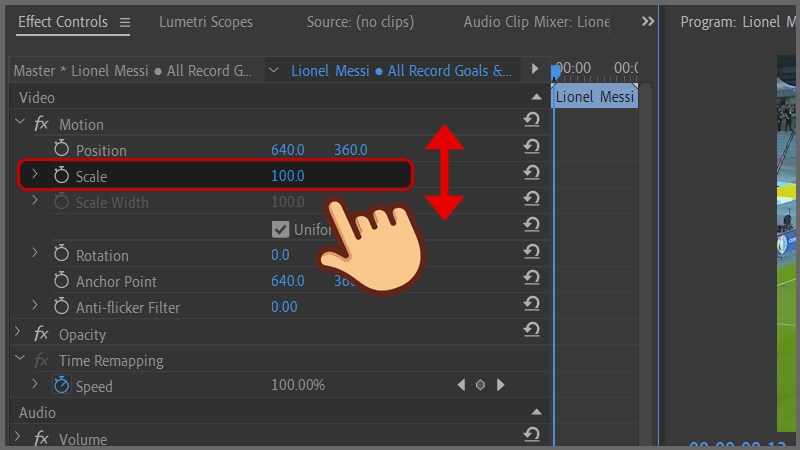
Task: Select the Motion effect label
Action: 81,124
